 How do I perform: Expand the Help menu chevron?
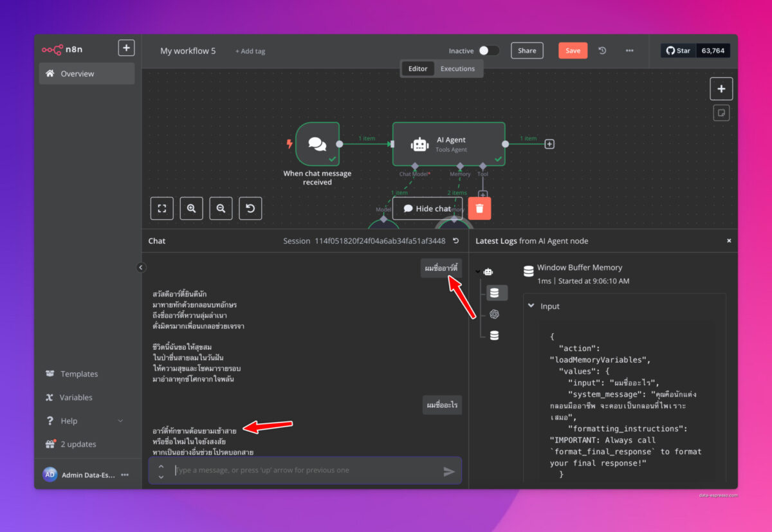click(x=120, y=421)
